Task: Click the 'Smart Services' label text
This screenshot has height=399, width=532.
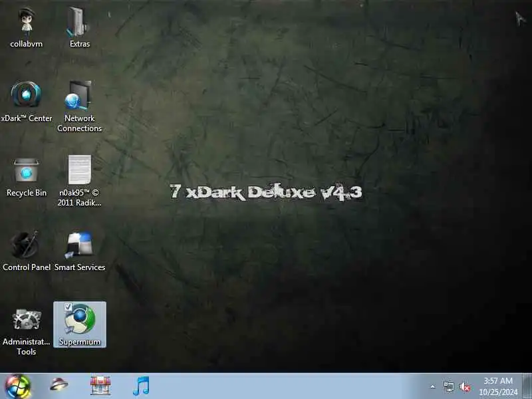Action: pos(80,267)
